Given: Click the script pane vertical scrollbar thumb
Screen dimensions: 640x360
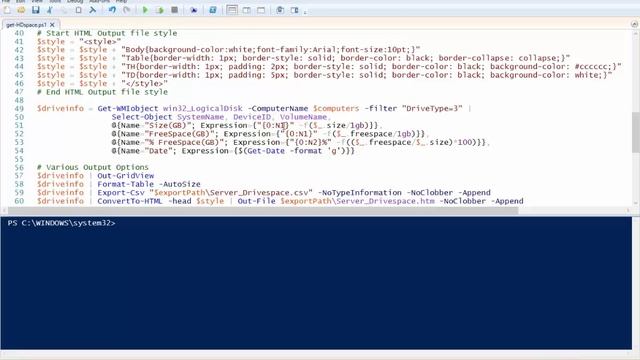Looking at the screenshot, I should click(x=636, y=132).
